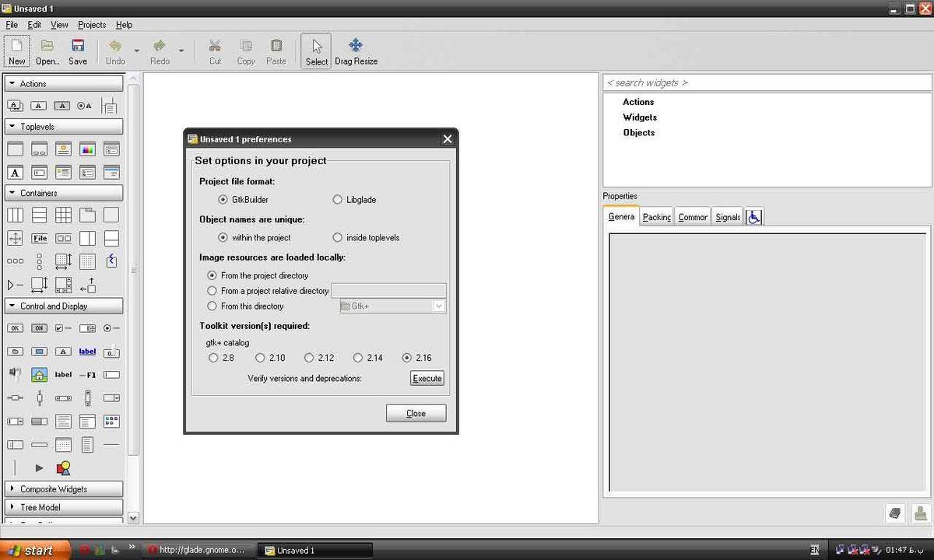
Task: Close the preferences dialog with Close button
Action: point(416,413)
